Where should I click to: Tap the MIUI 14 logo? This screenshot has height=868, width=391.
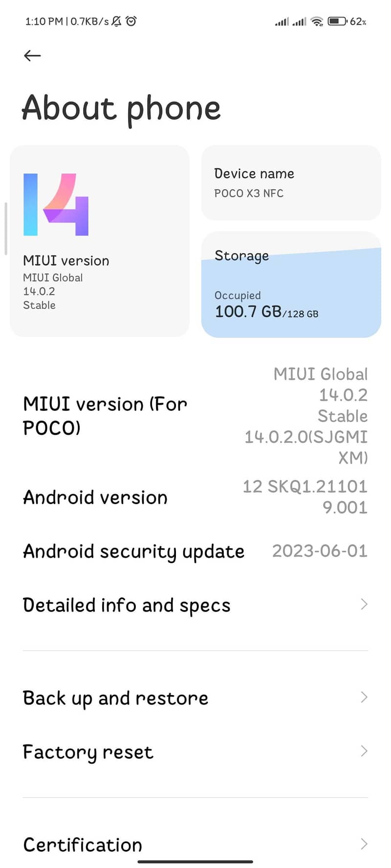(x=57, y=204)
